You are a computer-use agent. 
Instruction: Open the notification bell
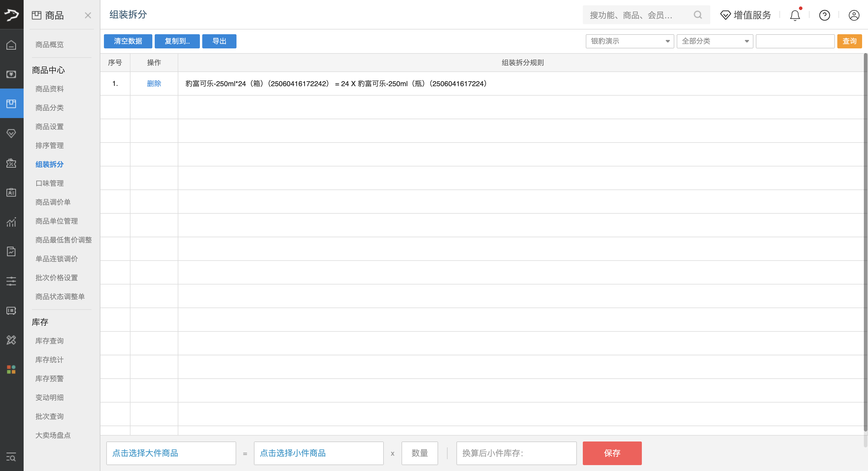point(795,15)
